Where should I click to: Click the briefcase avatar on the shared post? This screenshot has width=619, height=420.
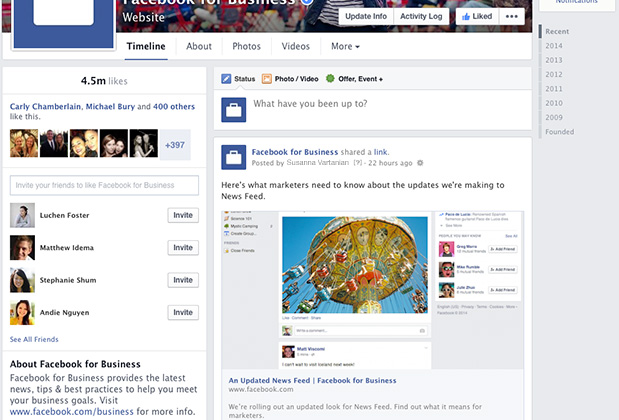234,157
